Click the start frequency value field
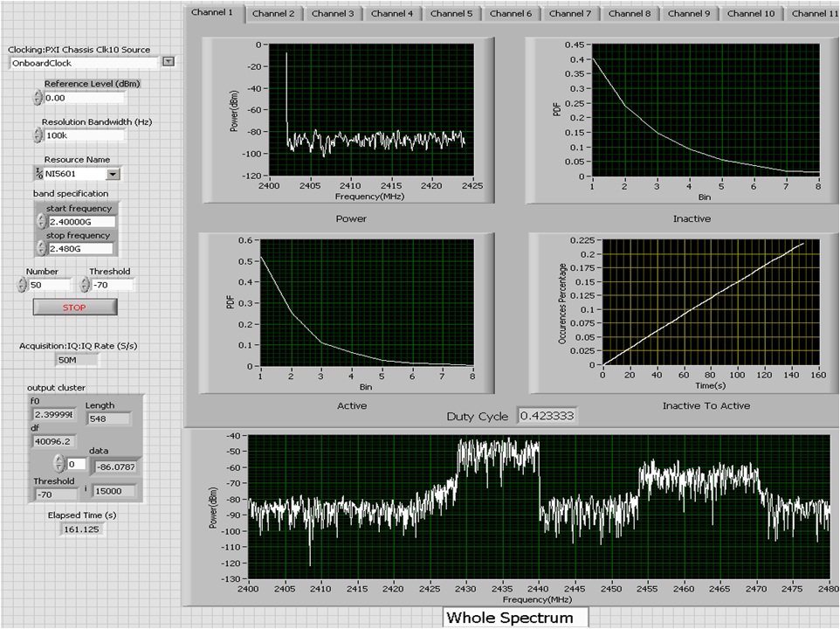 [80, 222]
